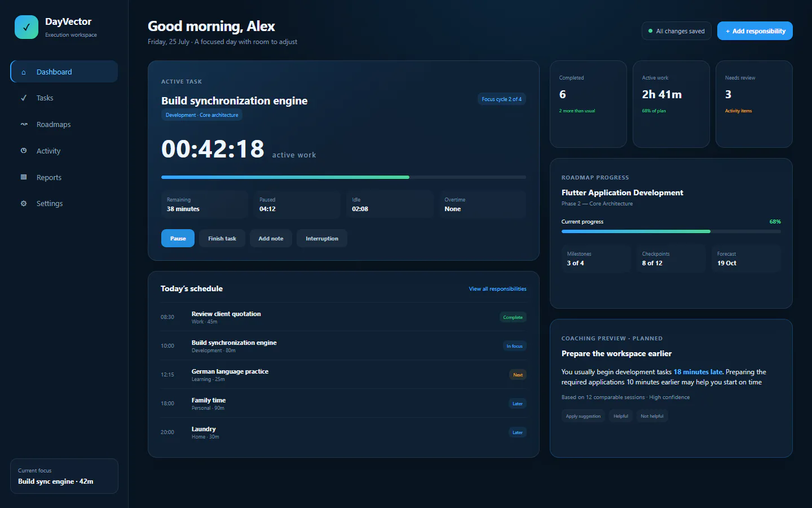Viewport: 812px width, 508px height.
Task: Click the Settings gear icon
Action: pyautogui.click(x=24, y=203)
